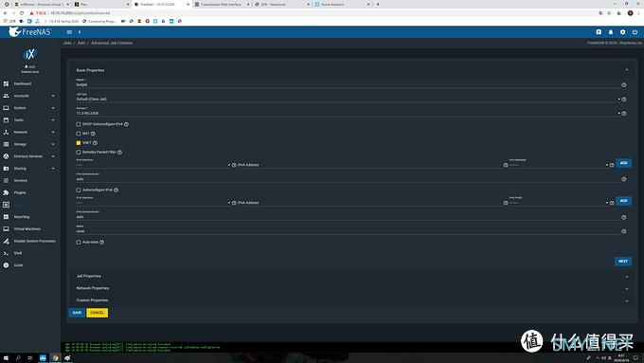644x363 pixels.
Task: Open the Storage sidebar icon
Action: 7,144
